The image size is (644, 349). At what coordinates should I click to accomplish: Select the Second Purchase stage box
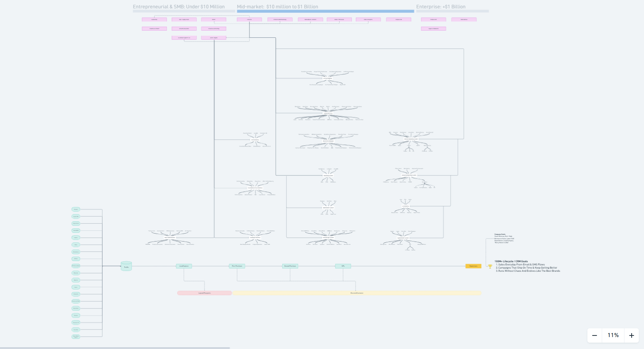click(290, 266)
